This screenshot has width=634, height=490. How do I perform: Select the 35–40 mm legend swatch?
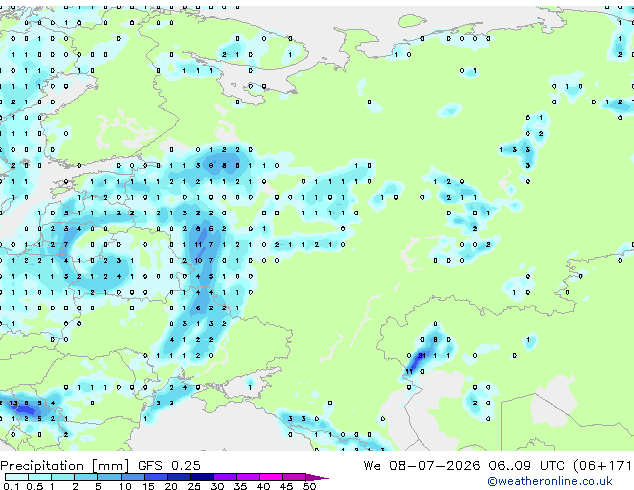tap(247, 477)
